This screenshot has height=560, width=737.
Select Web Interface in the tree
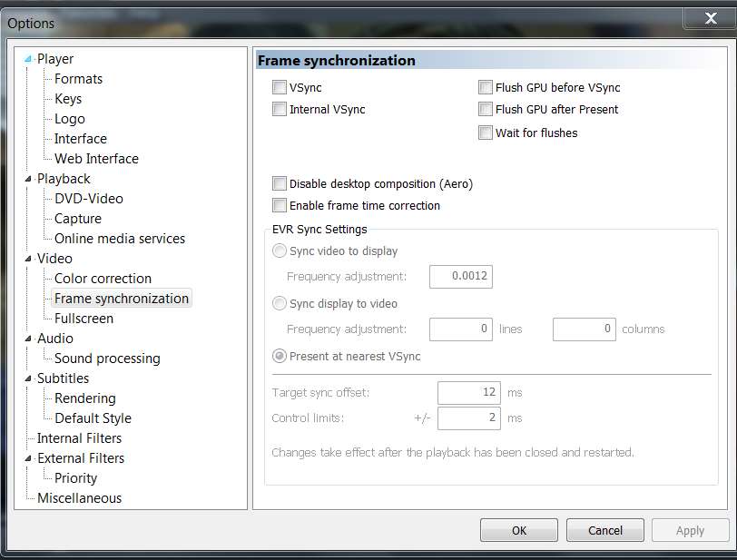click(96, 159)
